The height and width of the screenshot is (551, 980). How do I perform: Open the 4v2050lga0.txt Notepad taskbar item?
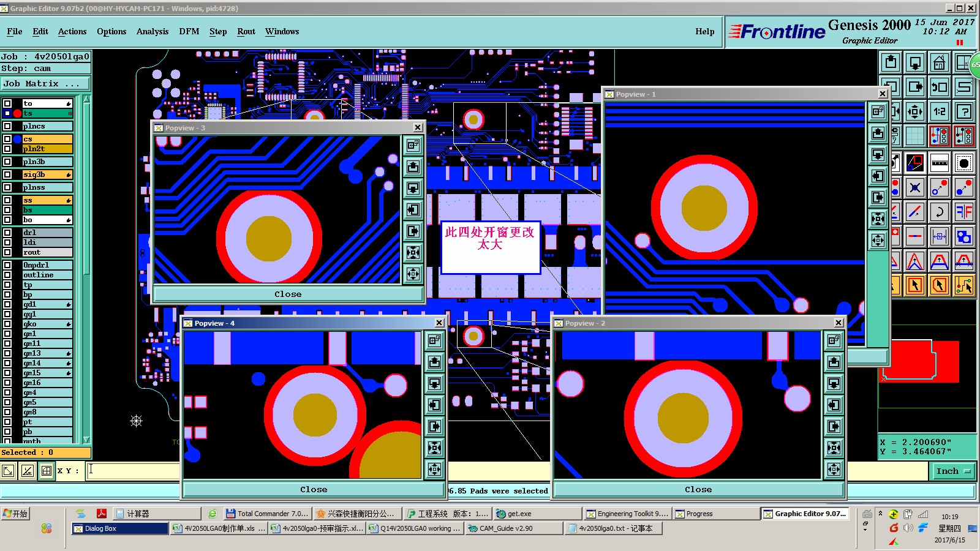[x=614, y=528]
